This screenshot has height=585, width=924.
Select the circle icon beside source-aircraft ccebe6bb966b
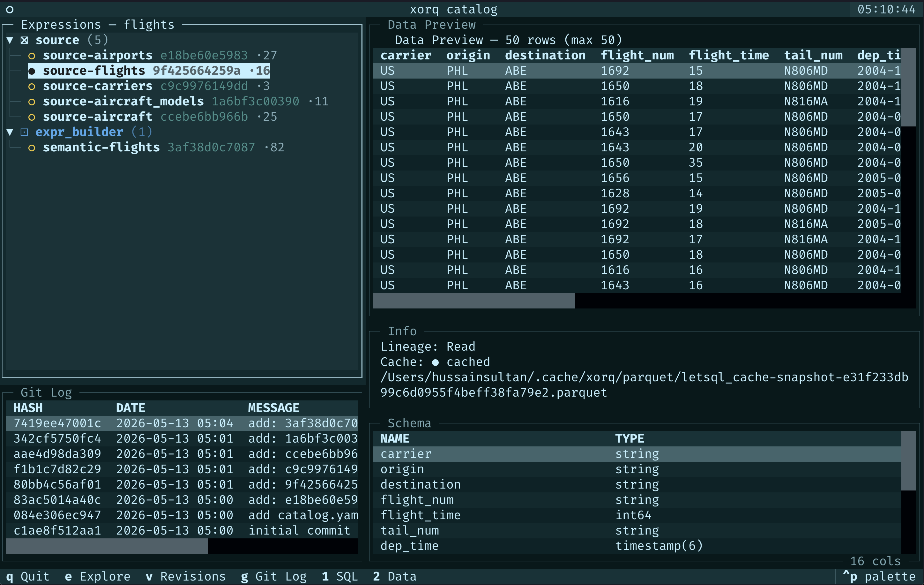pyautogui.click(x=32, y=117)
